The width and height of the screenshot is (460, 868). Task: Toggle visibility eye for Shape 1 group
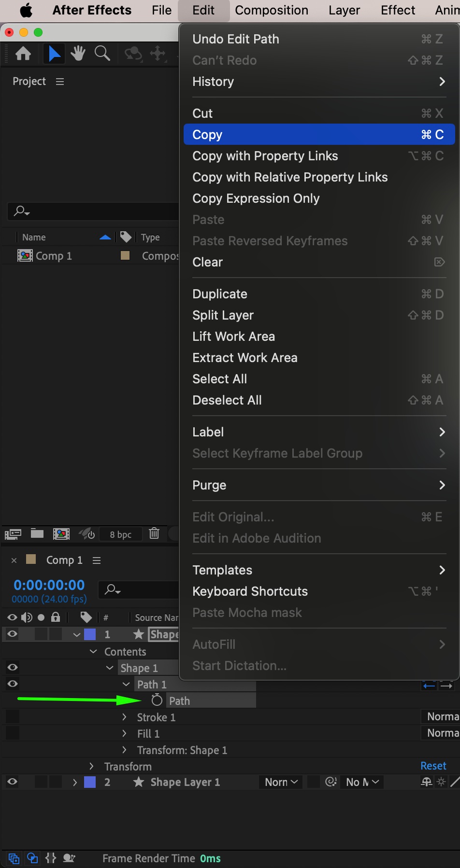pos(13,668)
